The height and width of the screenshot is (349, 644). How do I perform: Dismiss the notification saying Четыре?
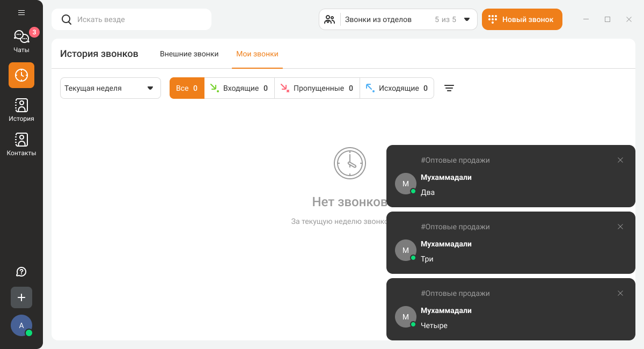pos(620,293)
